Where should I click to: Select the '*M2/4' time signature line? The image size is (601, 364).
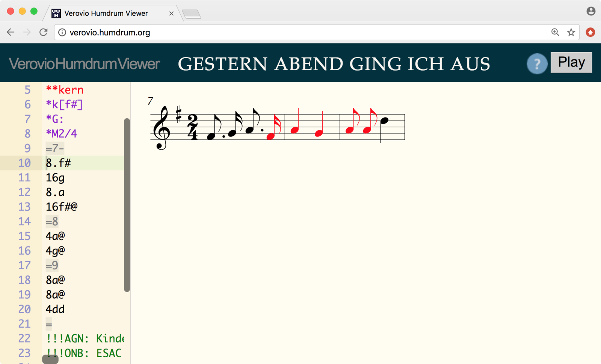click(62, 134)
